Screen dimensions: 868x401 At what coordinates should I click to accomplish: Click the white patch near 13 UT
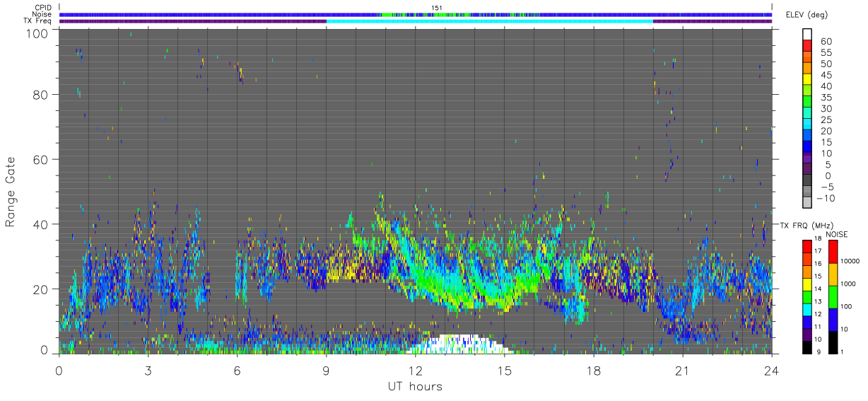[x=458, y=344]
